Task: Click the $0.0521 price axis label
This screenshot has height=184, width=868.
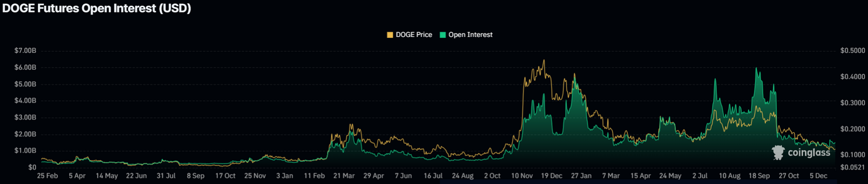Action: 852,168
